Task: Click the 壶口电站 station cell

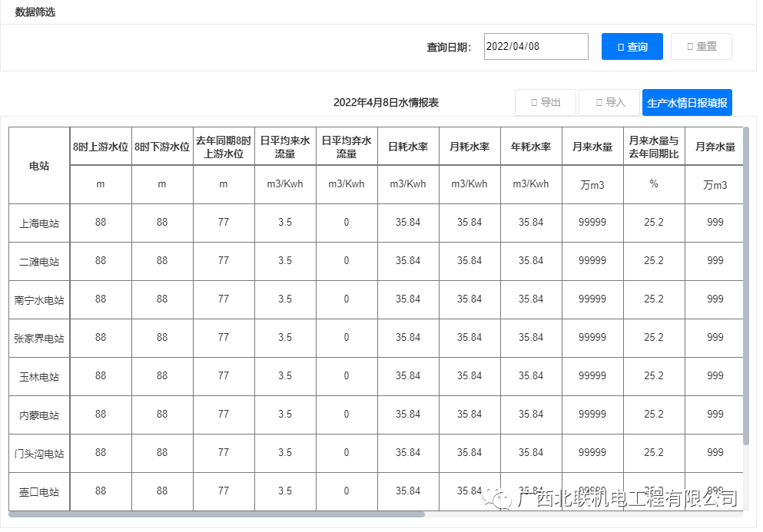Action: click(39, 492)
